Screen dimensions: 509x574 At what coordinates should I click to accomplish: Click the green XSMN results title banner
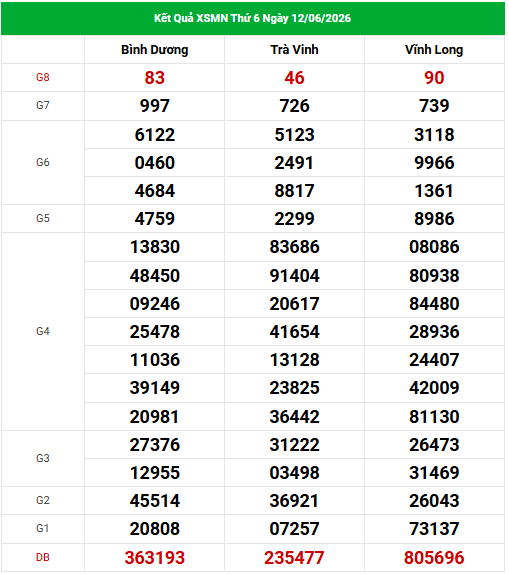(x=253, y=18)
